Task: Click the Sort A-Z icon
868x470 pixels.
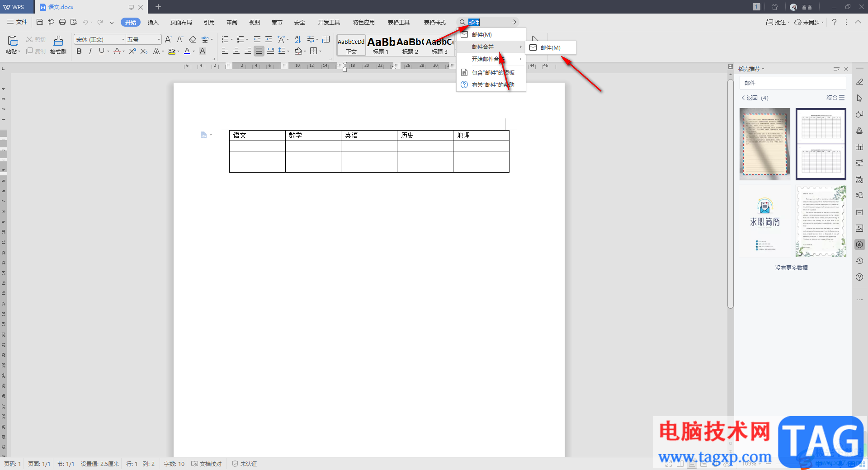Action: pyautogui.click(x=297, y=39)
